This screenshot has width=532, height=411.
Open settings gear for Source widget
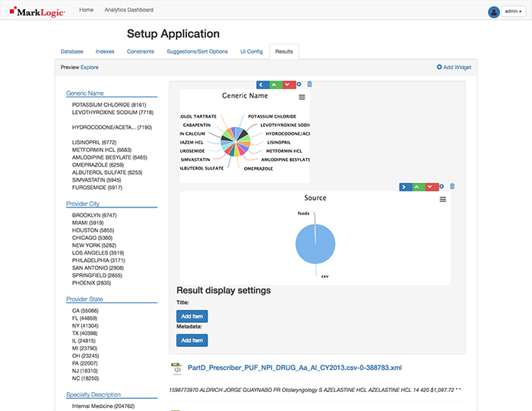point(442,186)
